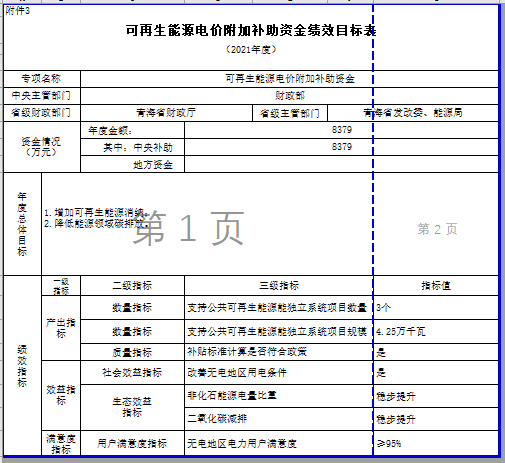Select the 青海省财政厅 cell

coord(166,113)
